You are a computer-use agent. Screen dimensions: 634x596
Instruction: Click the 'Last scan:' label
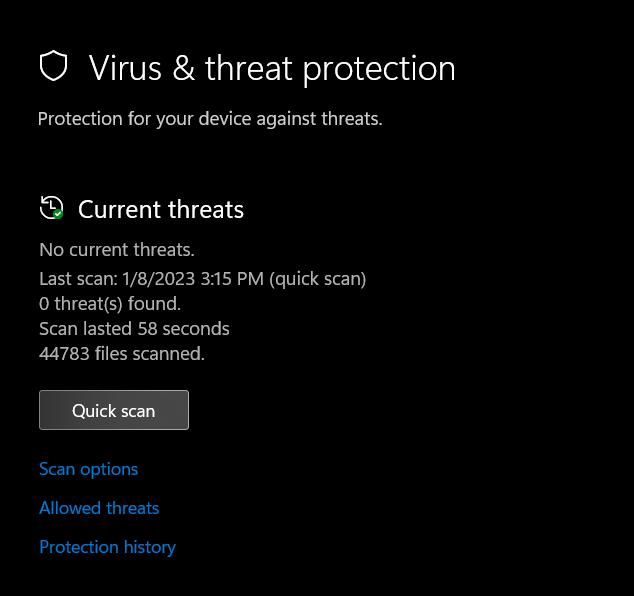(x=78, y=279)
